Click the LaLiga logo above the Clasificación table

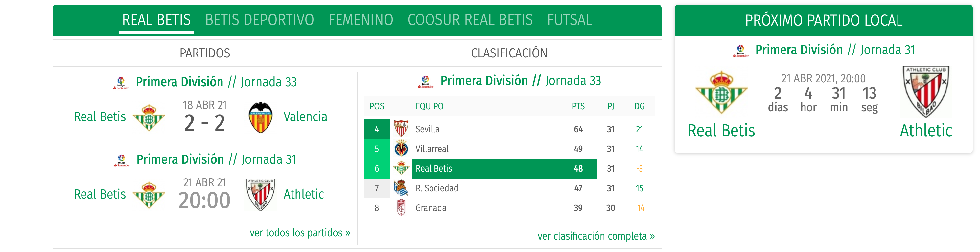(x=425, y=82)
